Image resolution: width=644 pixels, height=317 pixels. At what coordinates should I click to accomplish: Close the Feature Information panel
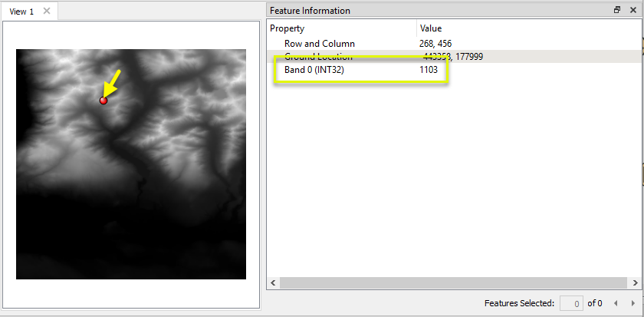[x=633, y=10]
